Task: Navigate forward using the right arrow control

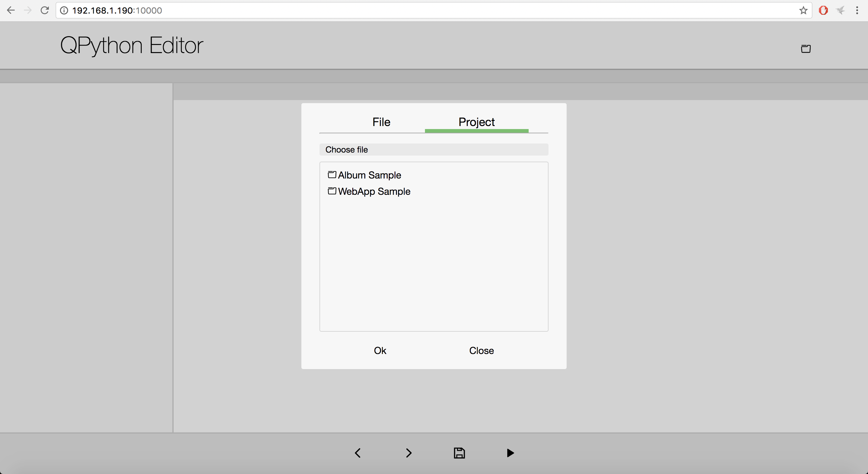Action: pos(409,453)
